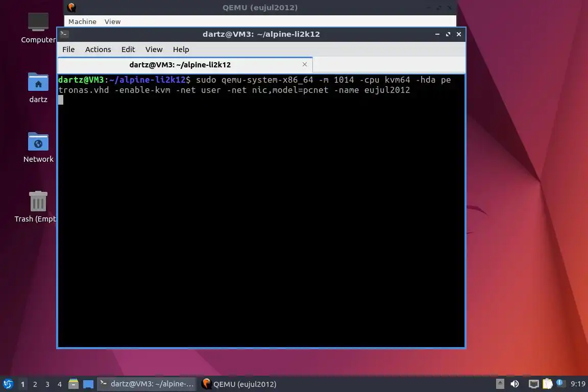The height and width of the screenshot is (392, 588).
Task: Switch to workspace 1
Action: (x=23, y=384)
